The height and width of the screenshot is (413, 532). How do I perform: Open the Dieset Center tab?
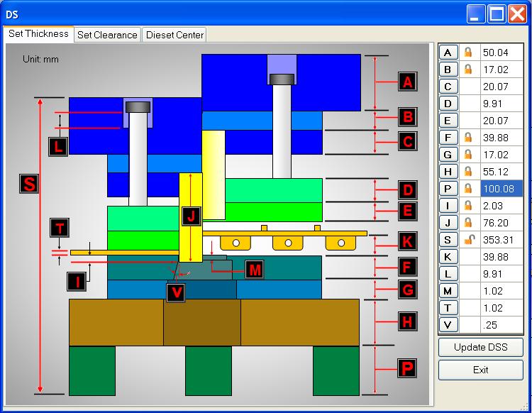[174, 35]
